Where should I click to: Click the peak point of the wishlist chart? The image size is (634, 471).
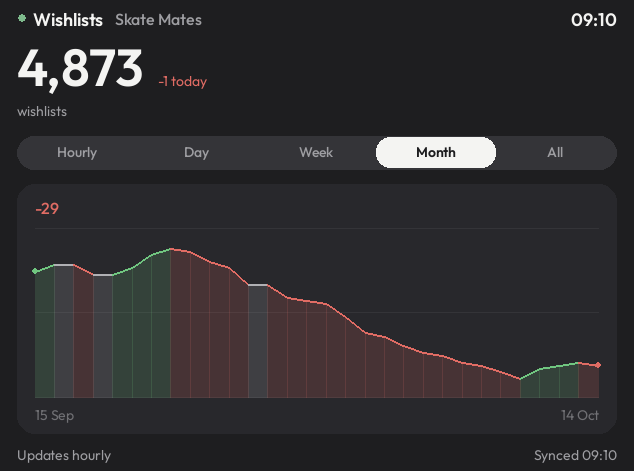click(171, 249)
